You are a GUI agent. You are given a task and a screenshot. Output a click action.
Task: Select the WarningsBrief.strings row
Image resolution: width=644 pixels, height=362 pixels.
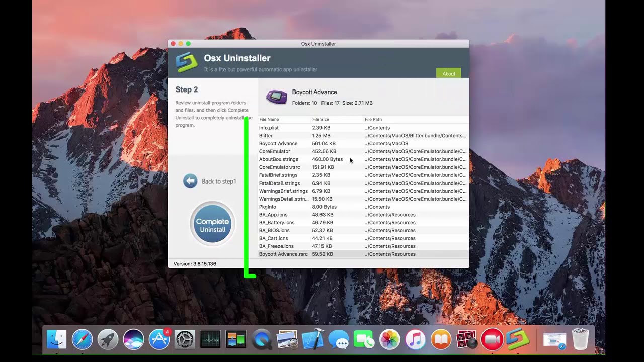pyautogui.click(x=363, y=191)
